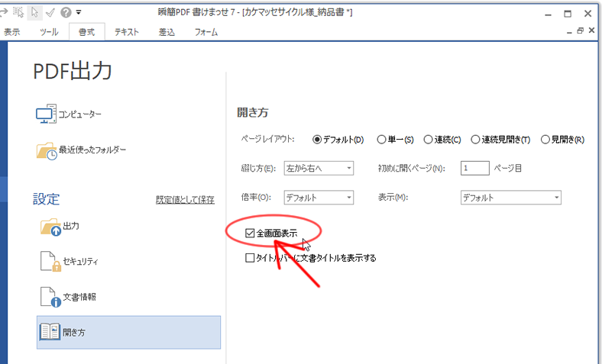Open the 文書情報 document info icon
Image resolution: width=602 pixels, height=364 pixels.
(x=50, y=297)
